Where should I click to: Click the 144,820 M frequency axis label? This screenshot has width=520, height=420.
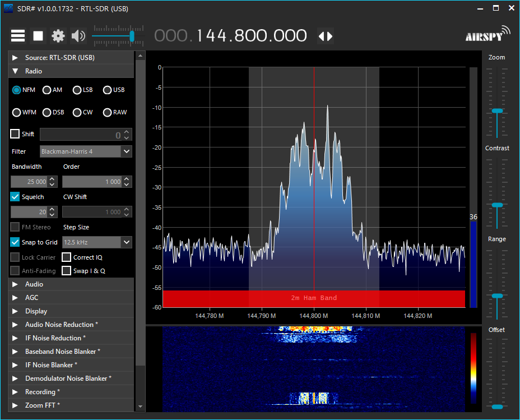pos(417,316)
